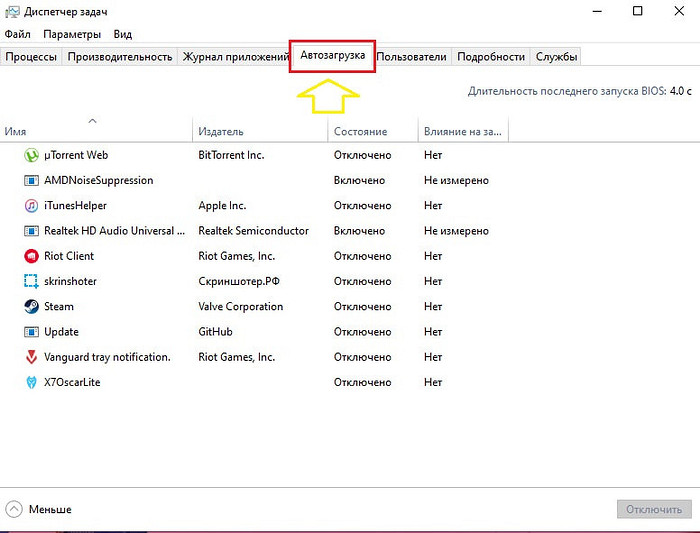Click Отключено status of Steam

pos(362,307)
